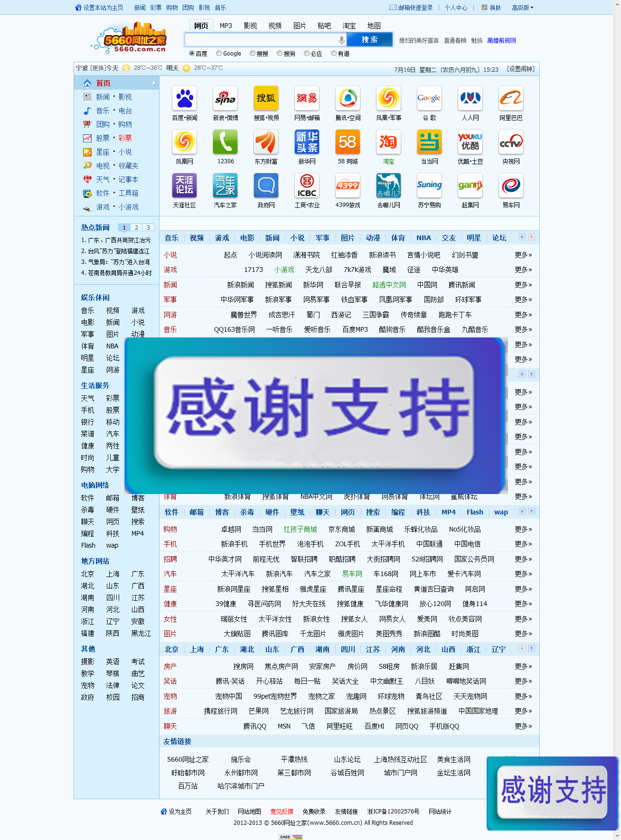Click the [设置闹钟] link
The image size is (621, 840).
coord(521,69)
